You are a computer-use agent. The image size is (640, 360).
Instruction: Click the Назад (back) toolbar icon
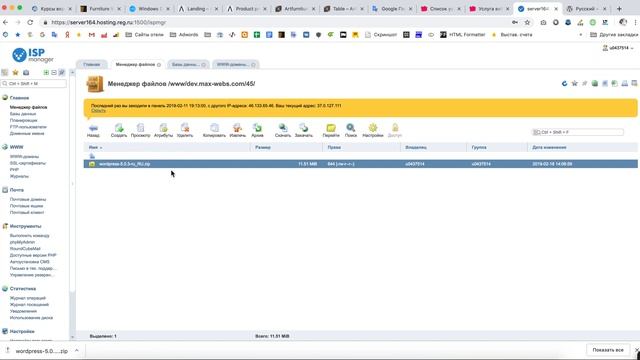(x=93, y=130)
